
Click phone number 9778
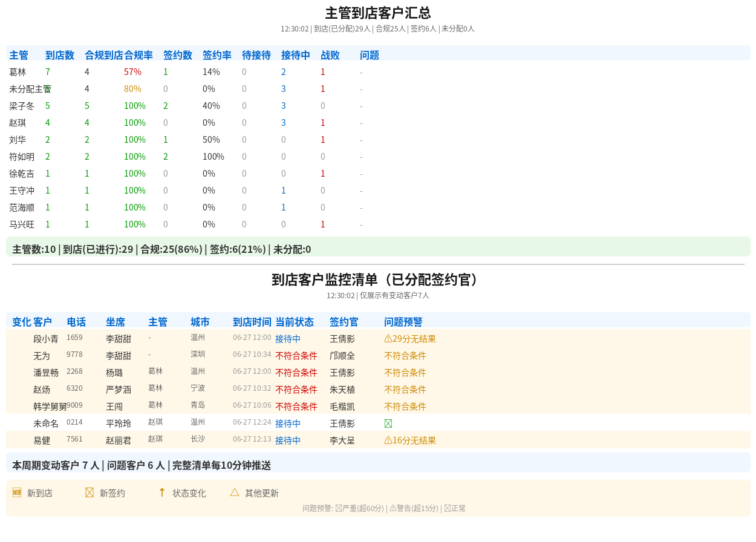[x=74, y=354]
